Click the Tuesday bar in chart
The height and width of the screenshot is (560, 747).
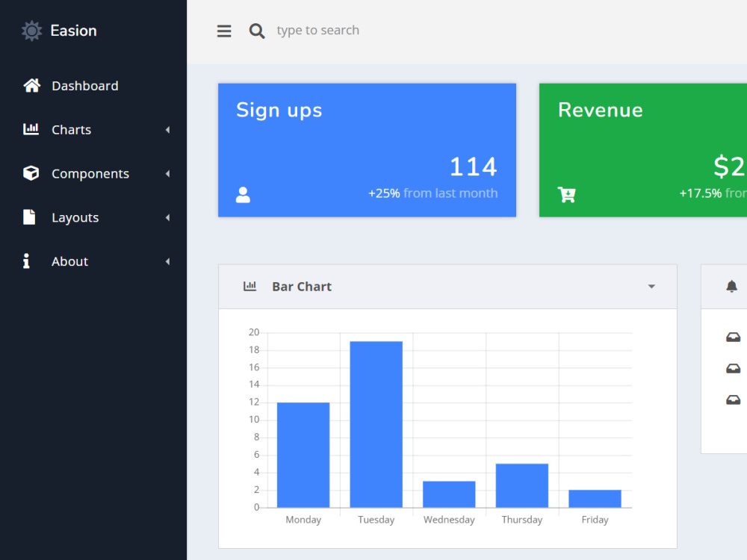tap(376, 424)
